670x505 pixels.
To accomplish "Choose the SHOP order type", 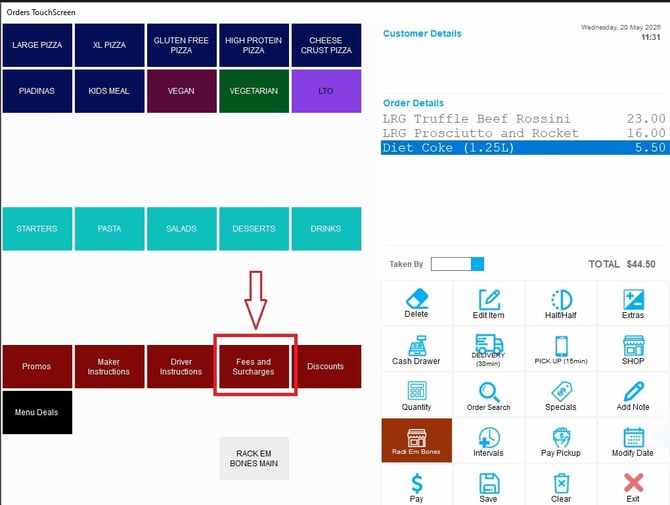I will pos(633,350).
